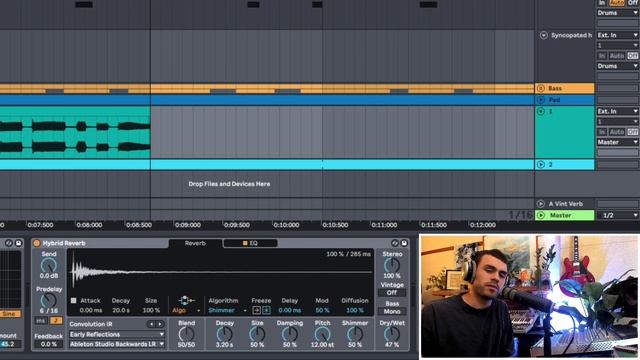Image resolution: width=640 pixels, height=360 pixels.
Task: Select next Convolution IR arrow
Action: pyautogui.click(x=160, y=324)
